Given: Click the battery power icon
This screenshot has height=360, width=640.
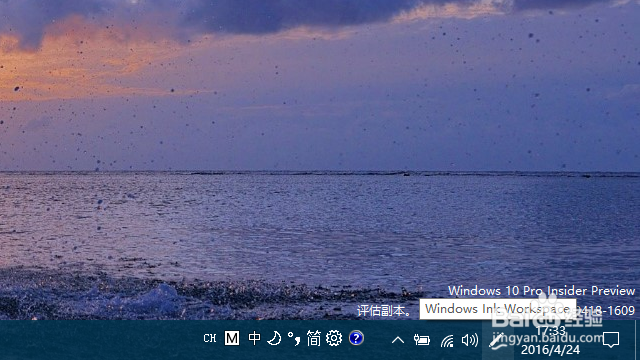Looking at the screenshot, I should [x=422, y=340].
